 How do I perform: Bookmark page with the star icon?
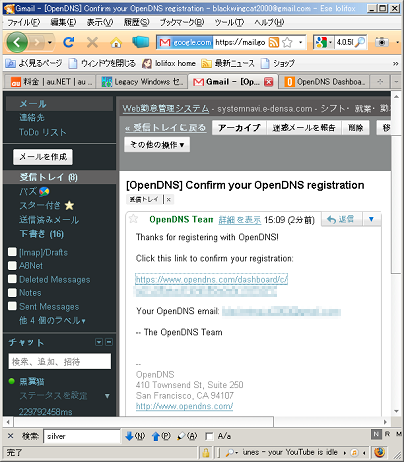(287, 42)
